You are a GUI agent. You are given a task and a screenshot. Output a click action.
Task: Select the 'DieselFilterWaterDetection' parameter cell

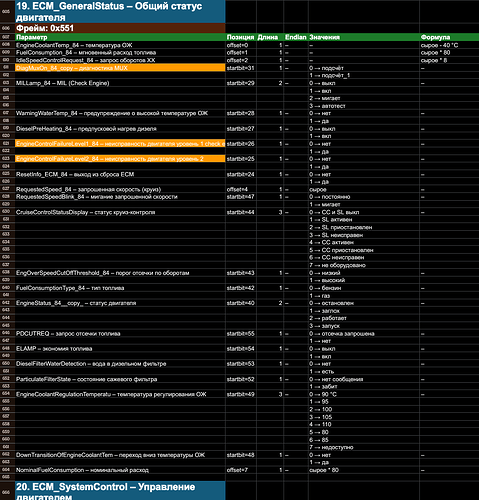(120, 364)
